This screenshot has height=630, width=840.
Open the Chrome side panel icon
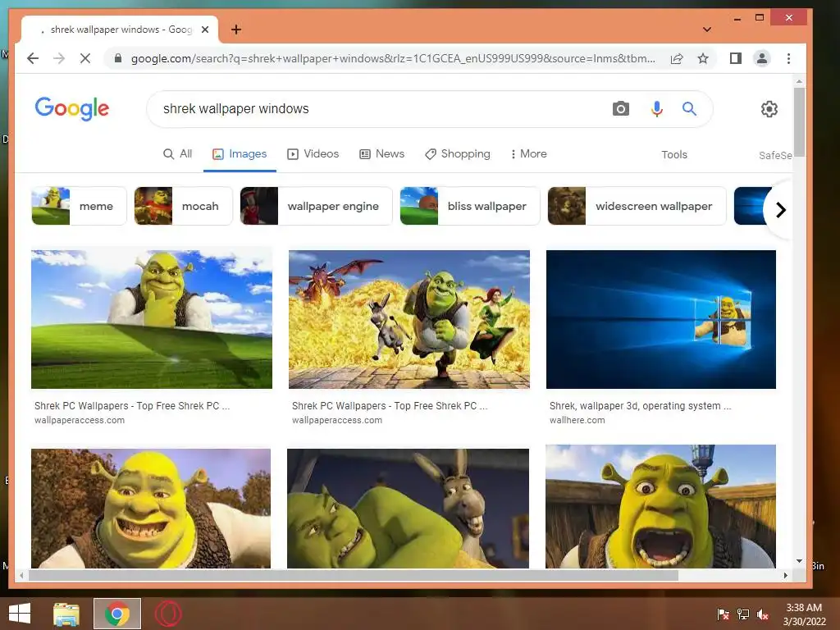736,58
